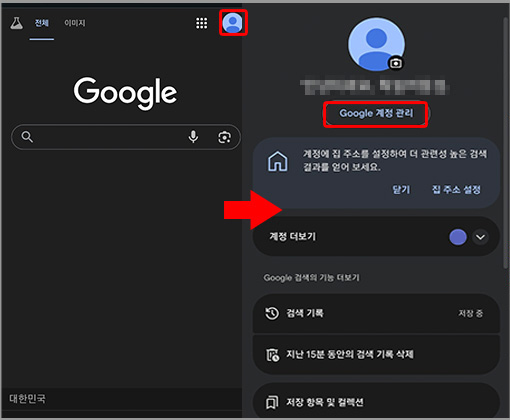The image size is (510, 420).
Task: Click the delete-history trash icon
Action: [x=272, y=355]
